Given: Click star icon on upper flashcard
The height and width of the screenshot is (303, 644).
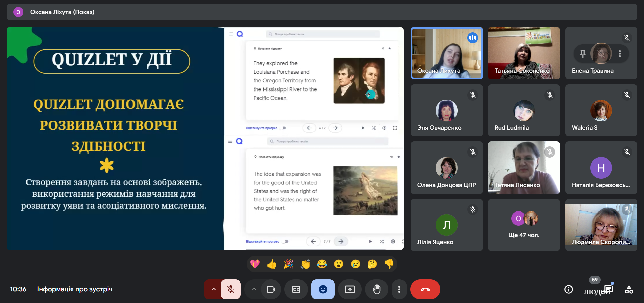Looking at the screenshot, I should click(390, 48).
